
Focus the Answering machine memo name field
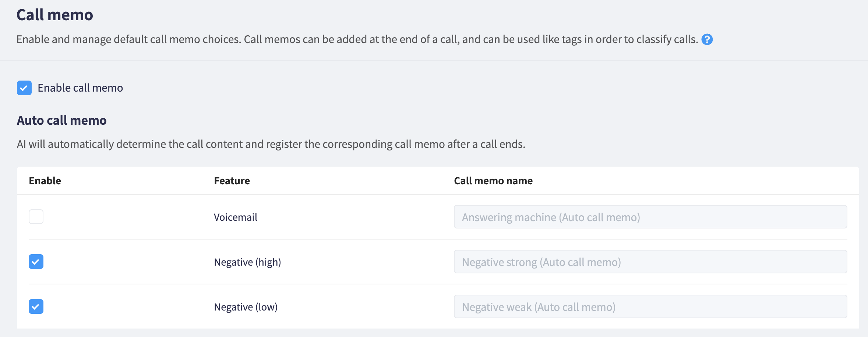click(650, 217)
